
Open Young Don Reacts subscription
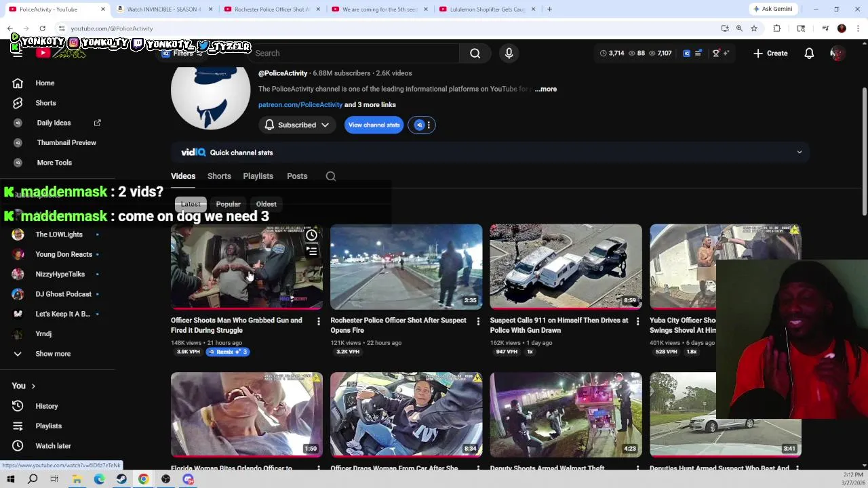[64, 254]
